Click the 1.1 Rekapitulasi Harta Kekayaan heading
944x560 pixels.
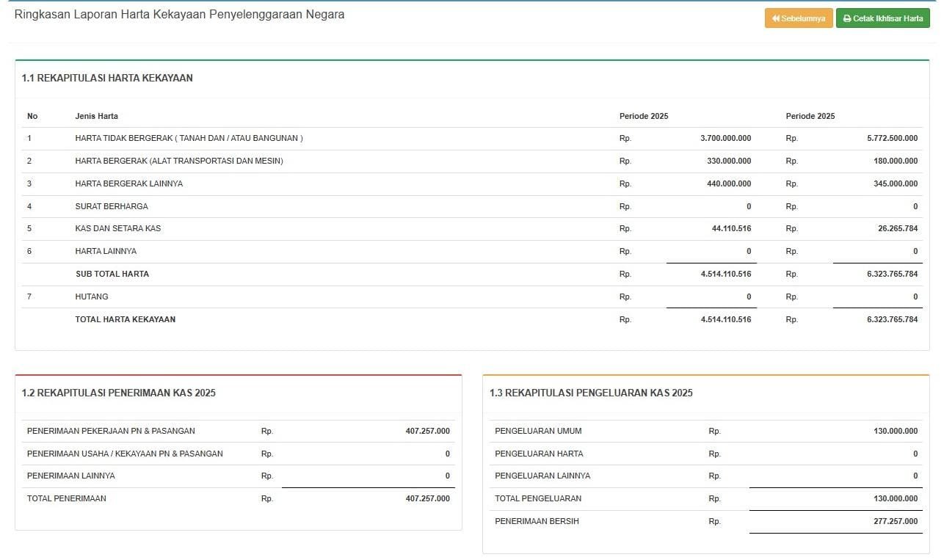[107, 78]
